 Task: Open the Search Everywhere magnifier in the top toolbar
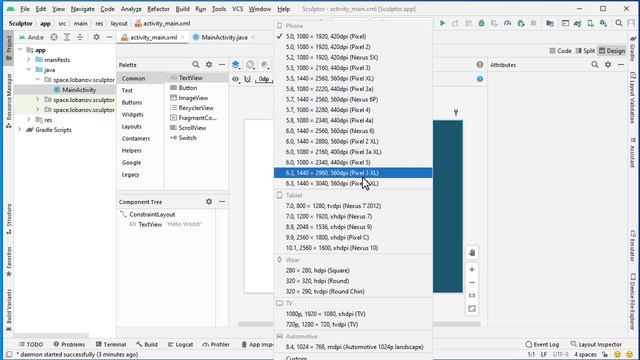619,23
